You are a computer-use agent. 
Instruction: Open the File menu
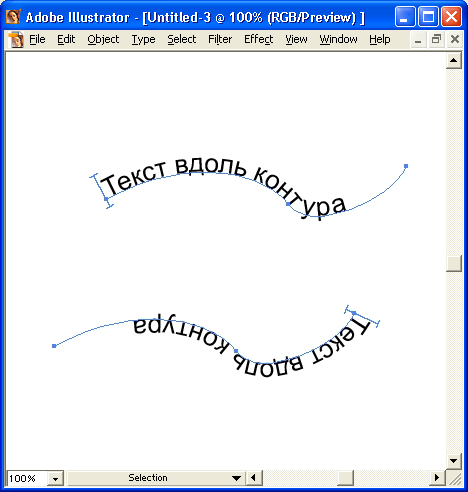37,39
